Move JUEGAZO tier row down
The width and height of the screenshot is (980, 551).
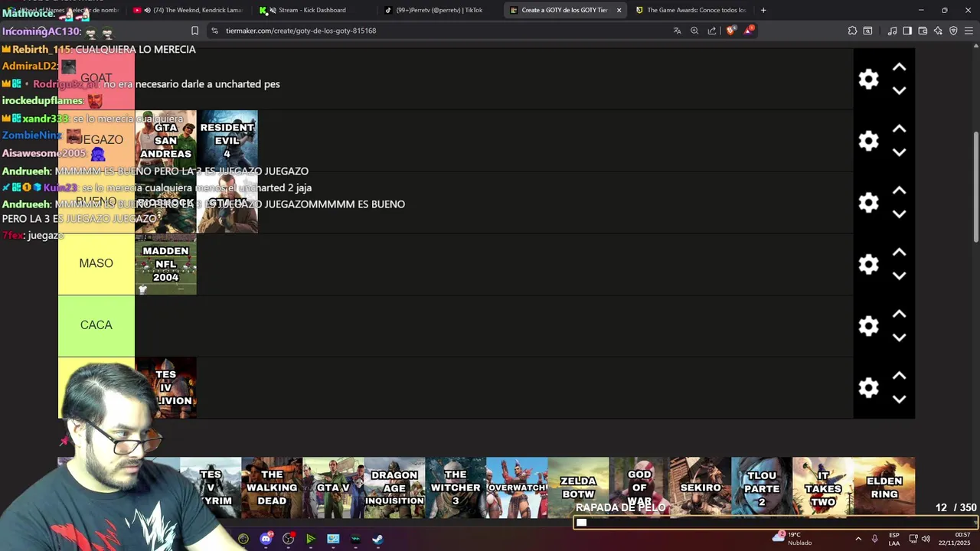click(900, 152)
